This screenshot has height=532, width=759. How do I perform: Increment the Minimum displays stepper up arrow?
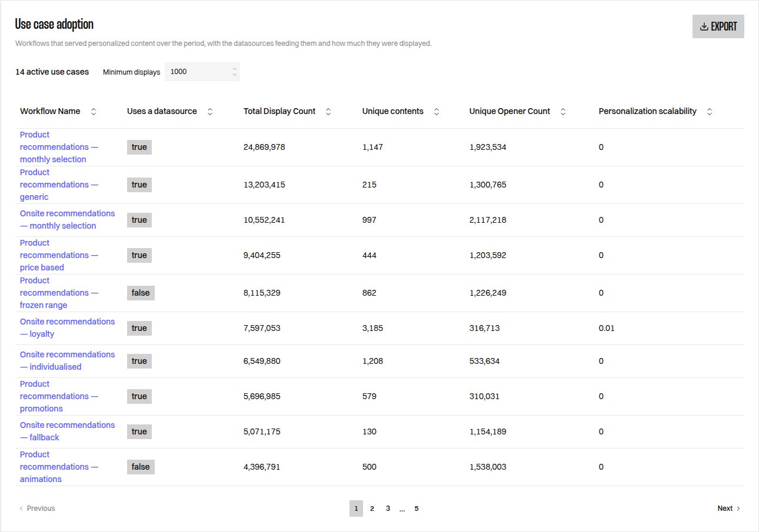(235, 68)
